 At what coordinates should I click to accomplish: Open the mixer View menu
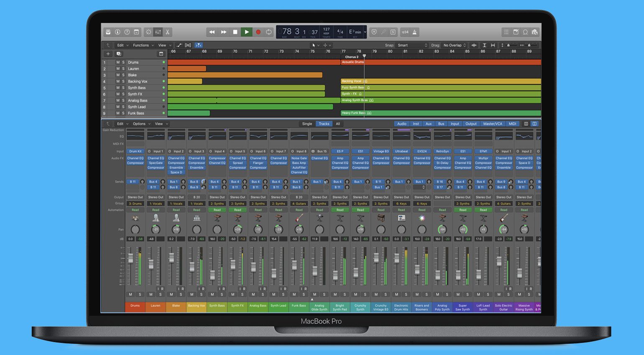click(x=161, y=124)
